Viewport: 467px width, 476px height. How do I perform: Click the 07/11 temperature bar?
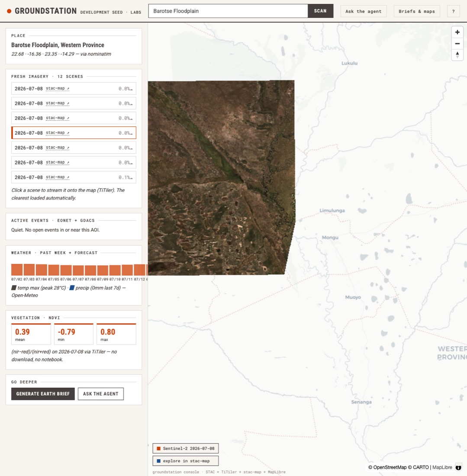pos(127,270)
